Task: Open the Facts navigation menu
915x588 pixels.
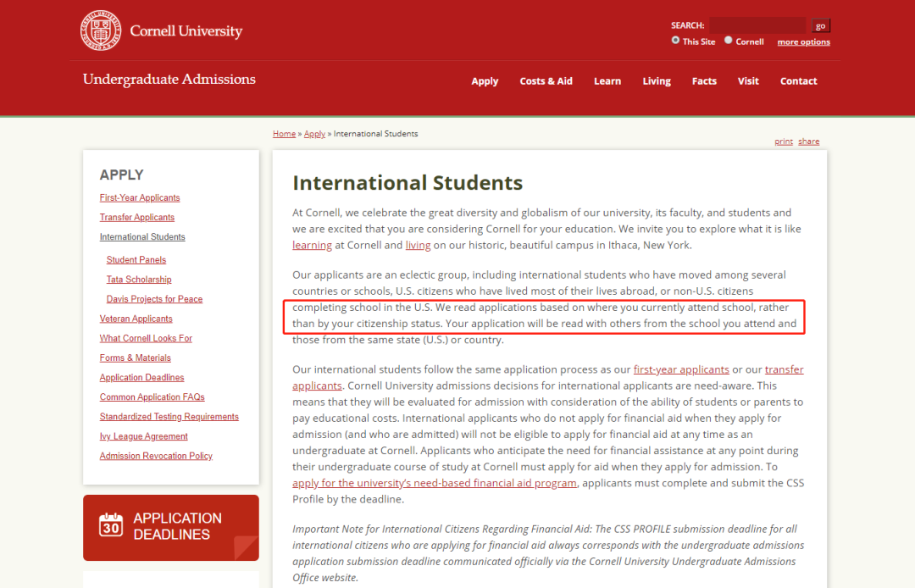Action: (704, 81)
